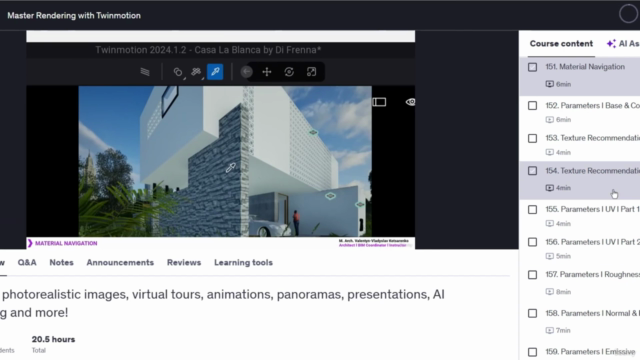
Task: Click video icon under 158. Parameters Normal
Action: click(x=550, y=330)
